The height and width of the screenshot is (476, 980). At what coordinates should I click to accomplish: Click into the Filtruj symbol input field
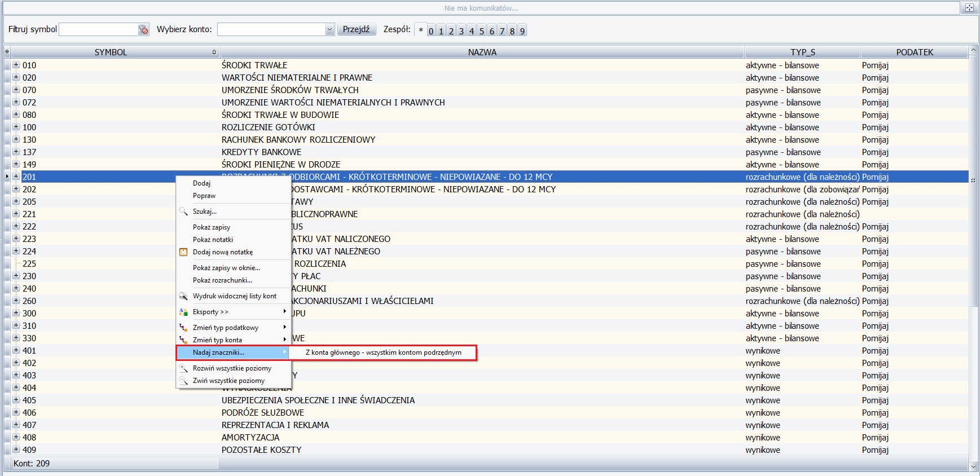99,29
